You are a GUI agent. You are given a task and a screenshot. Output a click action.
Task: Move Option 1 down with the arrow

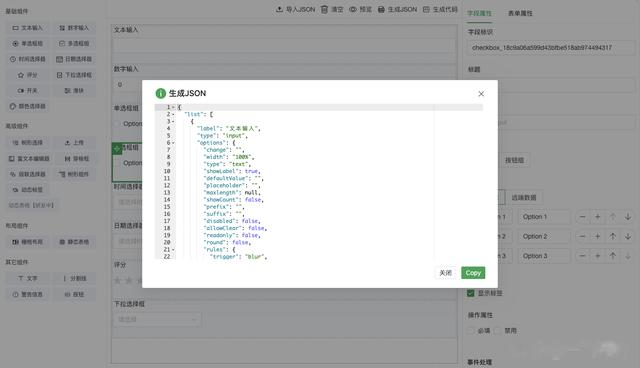[628, 217]
